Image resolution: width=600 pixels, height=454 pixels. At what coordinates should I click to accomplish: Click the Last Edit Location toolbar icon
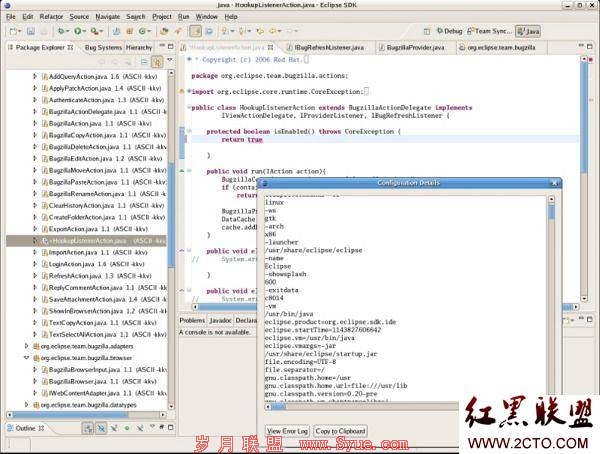tap(260, 31)
